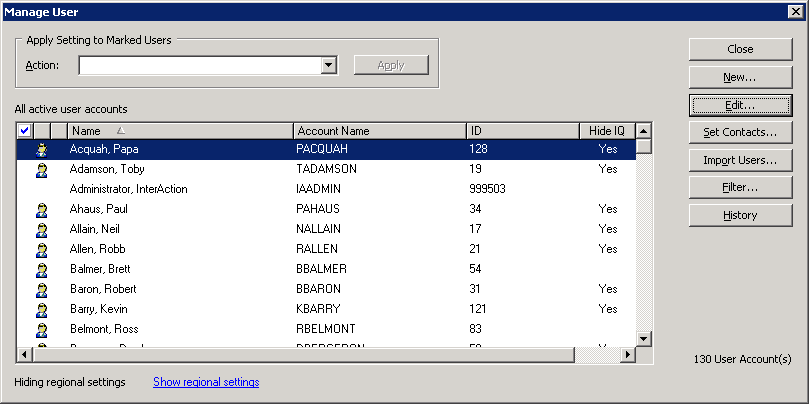Click the user icon beside Belmont, Ross
Image resolution: width=809 pixels, height=404 pixels.
pyautogui.click(x=42, y=329)
